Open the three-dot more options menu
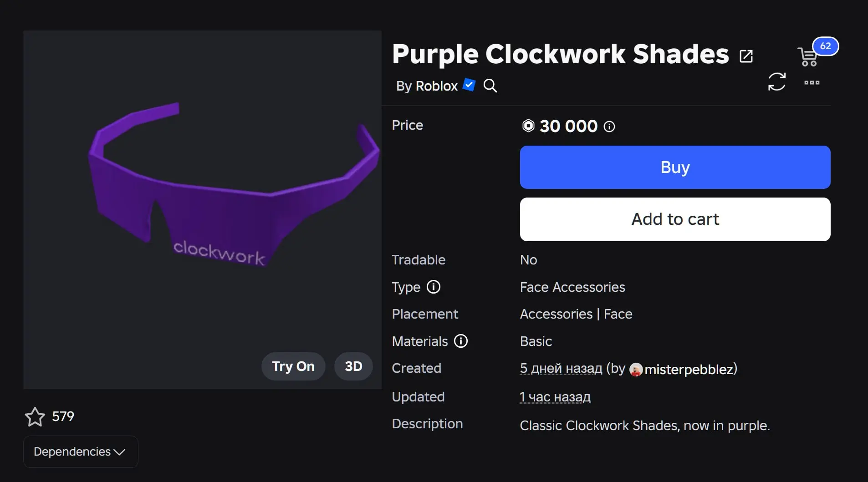This screenshot has height=482, width=868. click(x=812, y=83)
